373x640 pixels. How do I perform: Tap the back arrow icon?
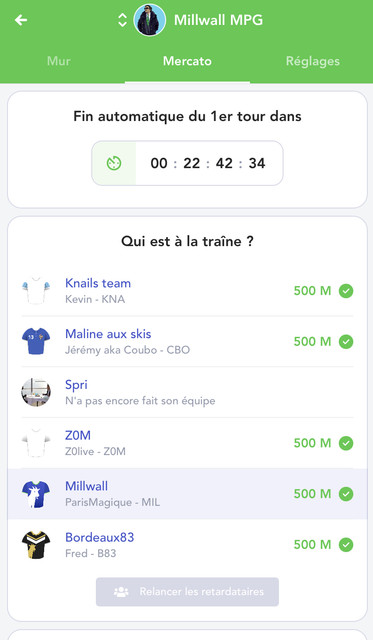(x=21, y=20)
